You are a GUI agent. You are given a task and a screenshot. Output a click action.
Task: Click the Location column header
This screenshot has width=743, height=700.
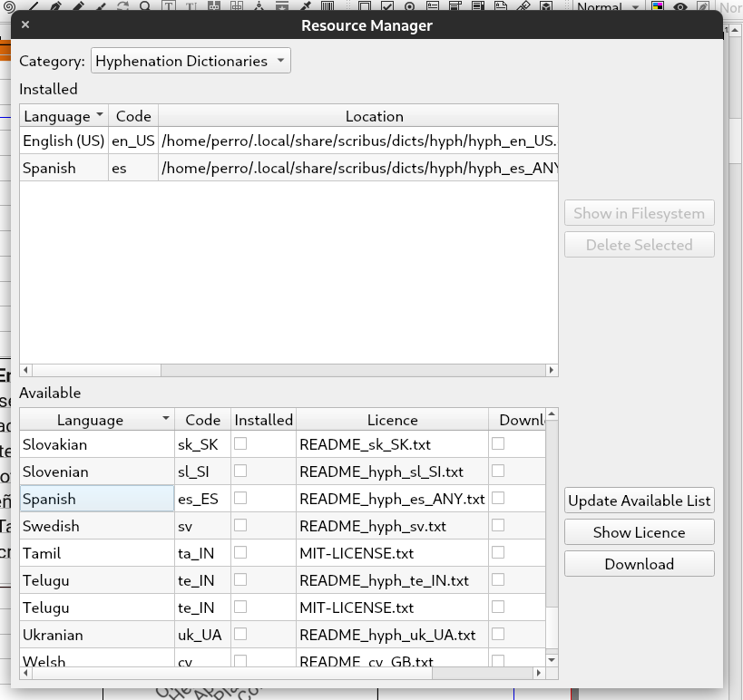374,116
